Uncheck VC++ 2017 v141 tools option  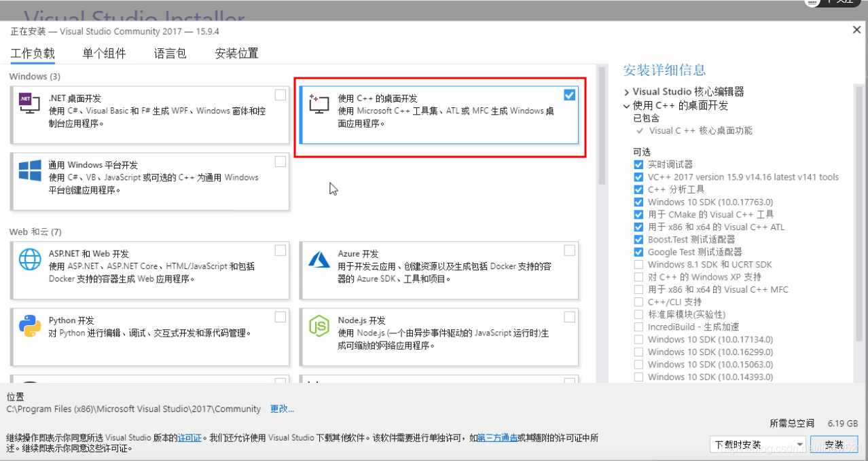click(638, 177)
